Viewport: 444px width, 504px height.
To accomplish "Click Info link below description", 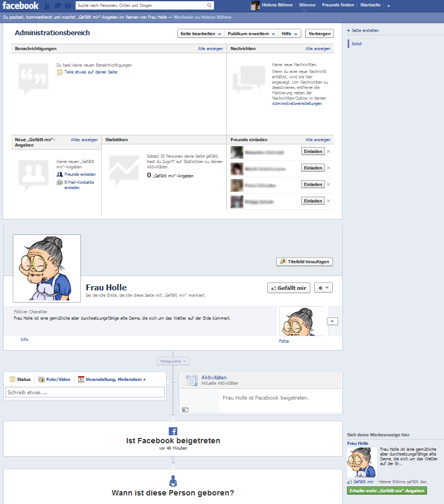I will coord(24,339).
